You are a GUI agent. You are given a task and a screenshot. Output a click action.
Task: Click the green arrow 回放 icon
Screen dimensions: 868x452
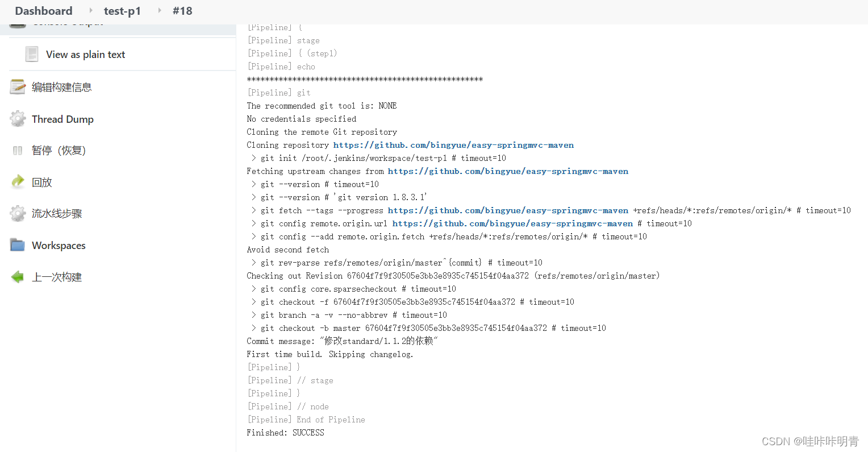[18, 182]
